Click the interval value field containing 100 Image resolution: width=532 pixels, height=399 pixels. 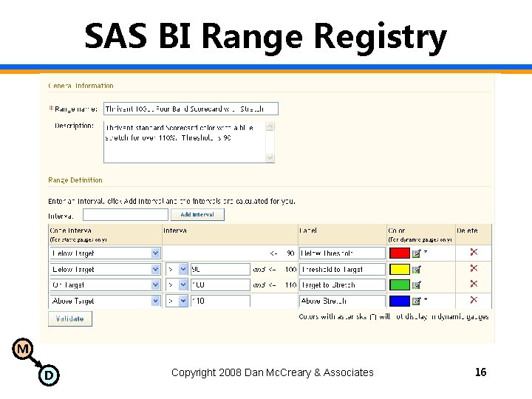[x=220, y=285]
